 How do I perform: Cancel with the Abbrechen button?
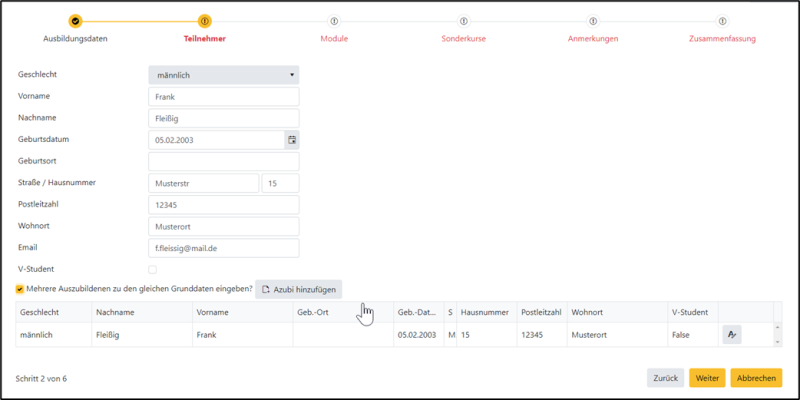click(x=756, y=379)
